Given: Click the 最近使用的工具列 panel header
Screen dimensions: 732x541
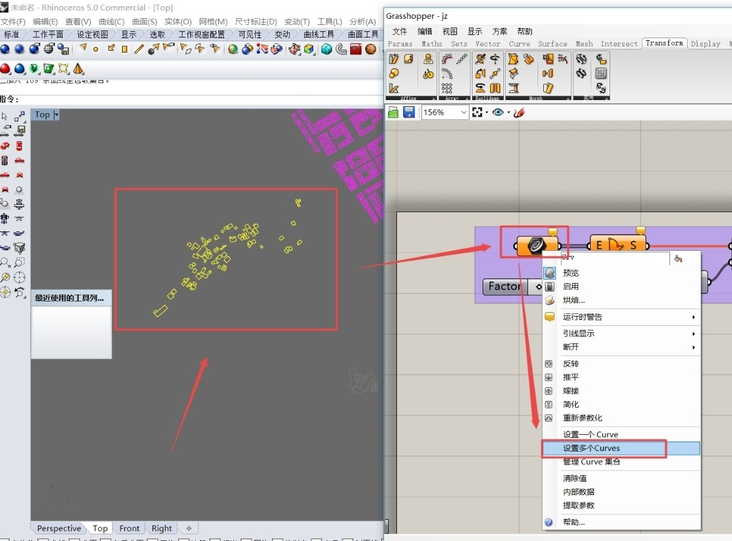Looking at the screenshot, I should click(x=71, y=298).
